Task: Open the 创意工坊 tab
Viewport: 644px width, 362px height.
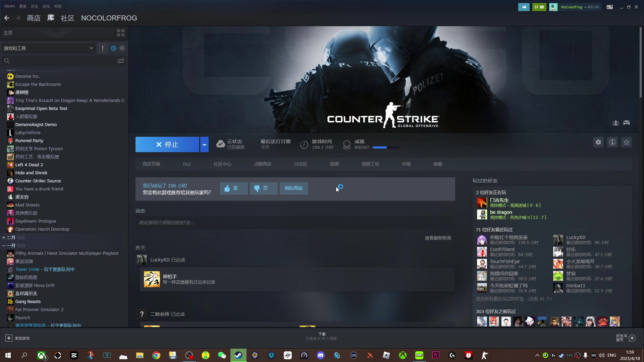Action: [x=370, y=164]
